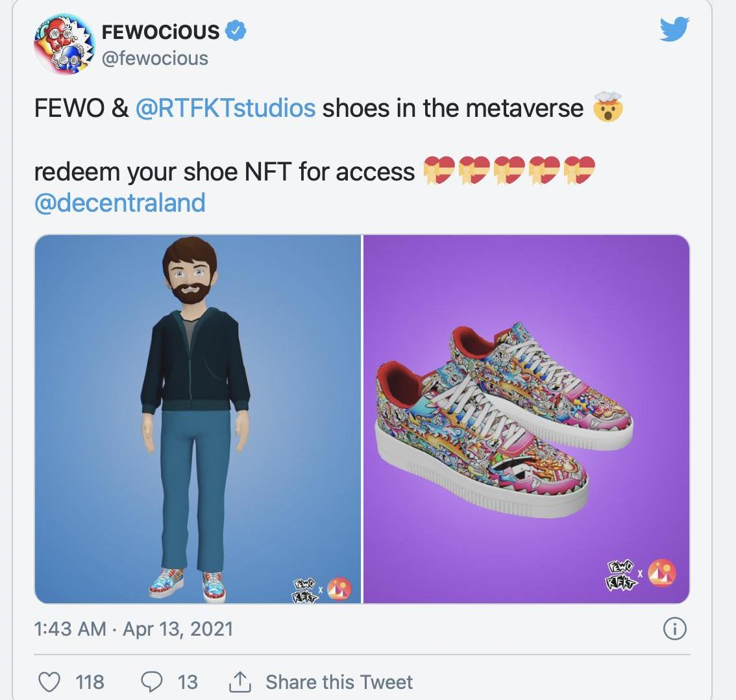Click the FEWO RTFKT logo on avatar image
This screenshot has height=700, width=736.
pyautogui.click(x=307, y=591)
